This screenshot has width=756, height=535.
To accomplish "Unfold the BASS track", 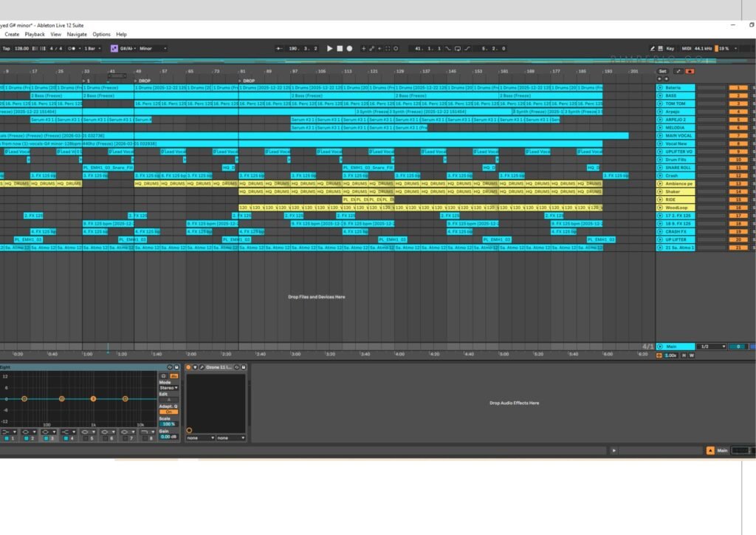I will tap(660, 96).
